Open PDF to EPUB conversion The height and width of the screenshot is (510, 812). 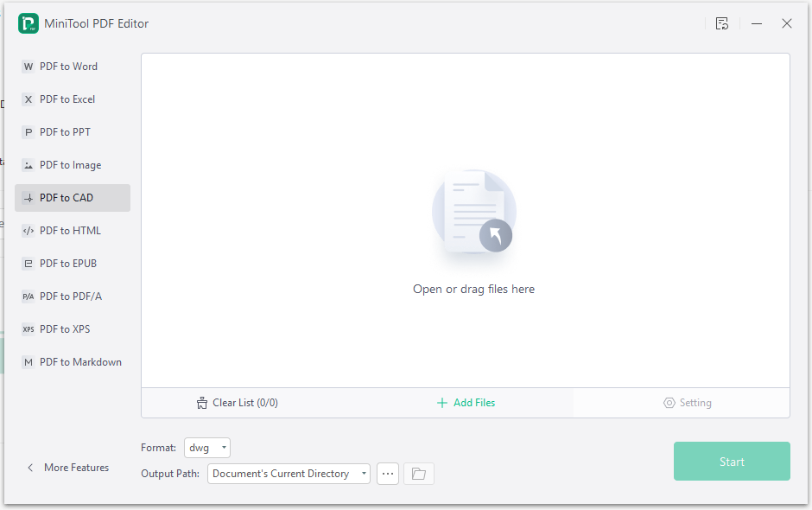point(73,264)
